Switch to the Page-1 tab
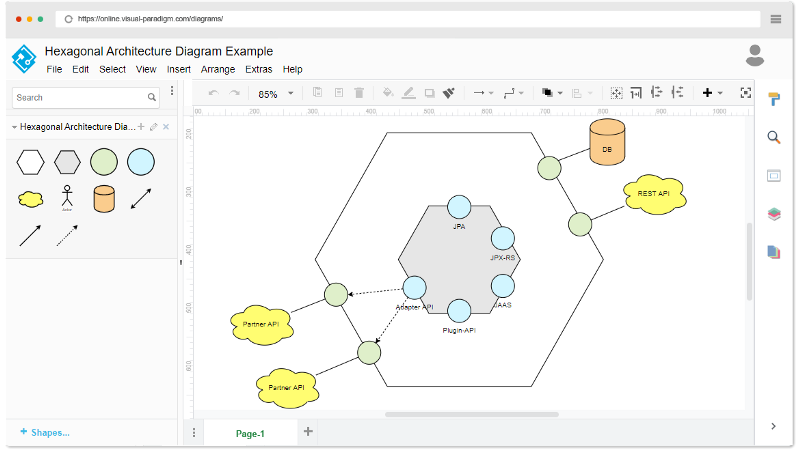The height and width of the screenshot is (454, 800). tap(250, 433)
